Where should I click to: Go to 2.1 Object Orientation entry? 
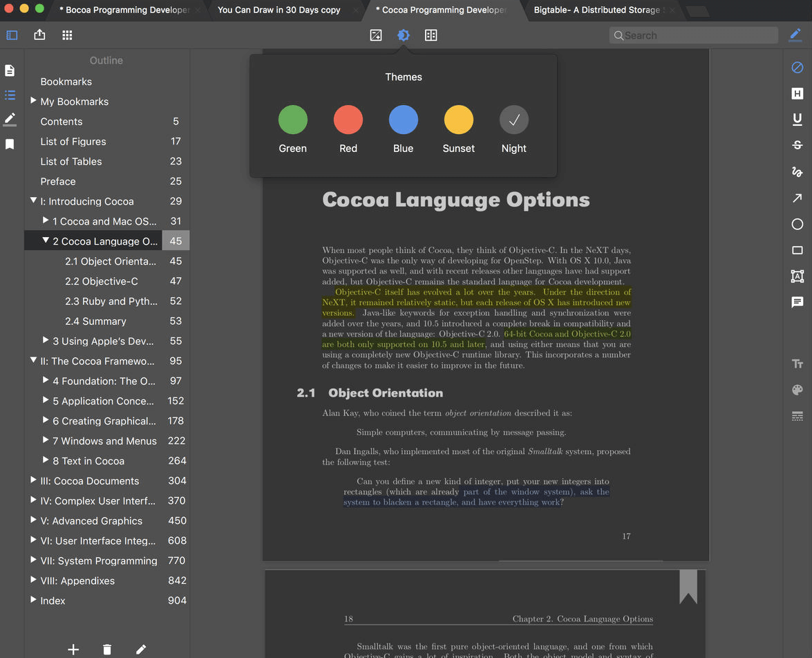pyautogui.click(x=106, y=261)
